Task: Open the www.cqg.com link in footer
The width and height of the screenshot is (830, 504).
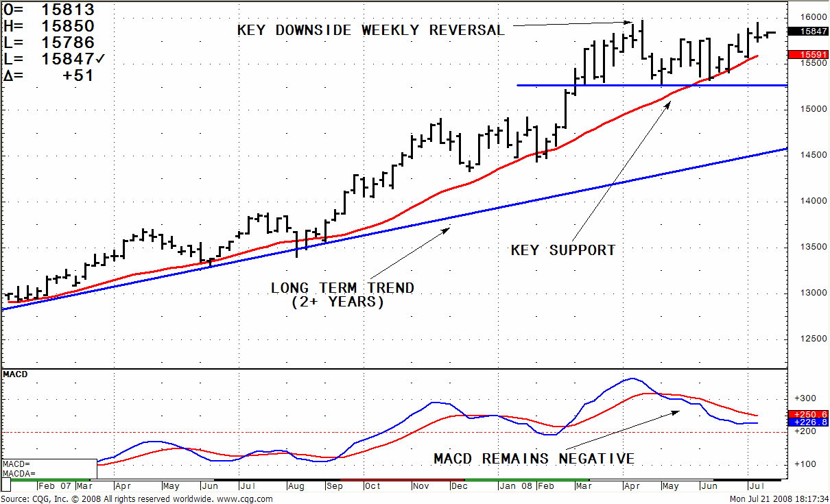Action: [246, 499]
